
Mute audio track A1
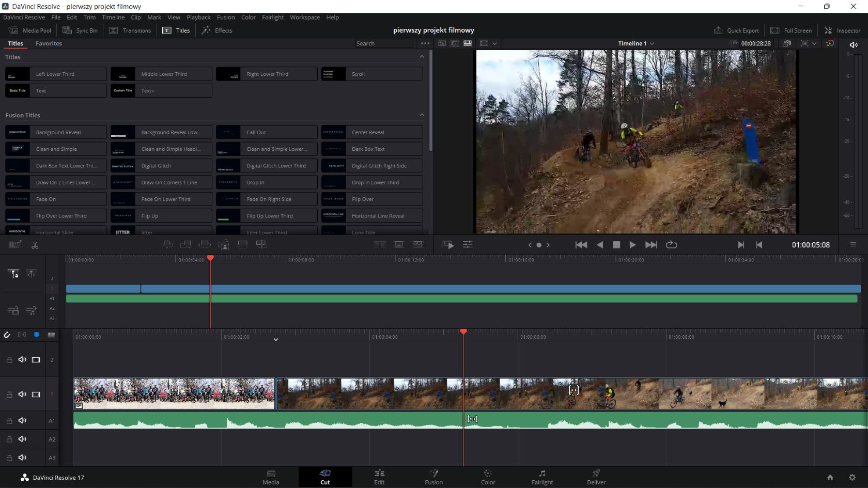point(22,421)
